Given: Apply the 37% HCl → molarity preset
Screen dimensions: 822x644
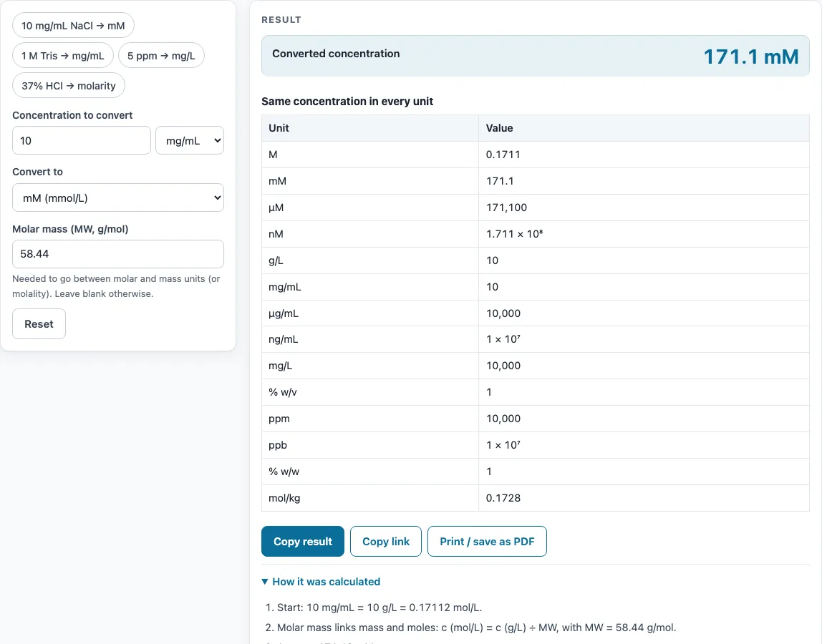Looking at the screenshot, I should point(69,85).
